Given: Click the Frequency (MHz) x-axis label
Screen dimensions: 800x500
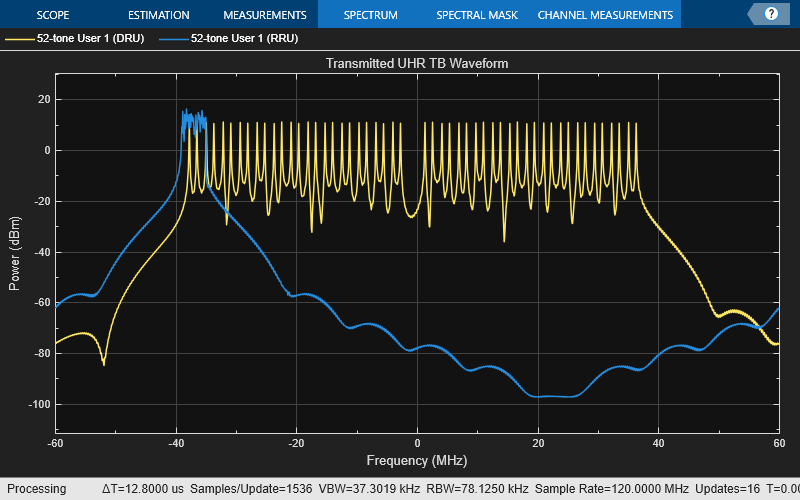Looking at the screenshot, I should 417,461.
